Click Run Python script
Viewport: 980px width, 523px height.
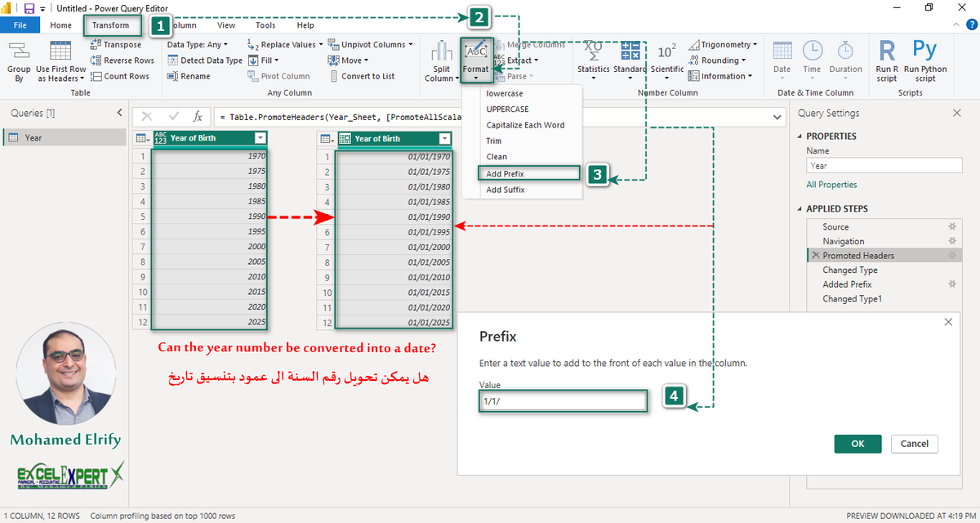pyautogui.click(x=924, y=61)
